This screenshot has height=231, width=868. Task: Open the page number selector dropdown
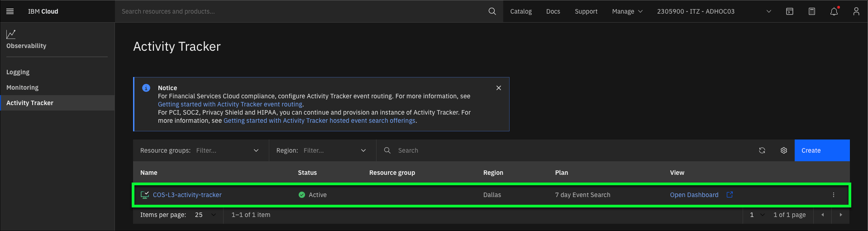coord(757,215)
